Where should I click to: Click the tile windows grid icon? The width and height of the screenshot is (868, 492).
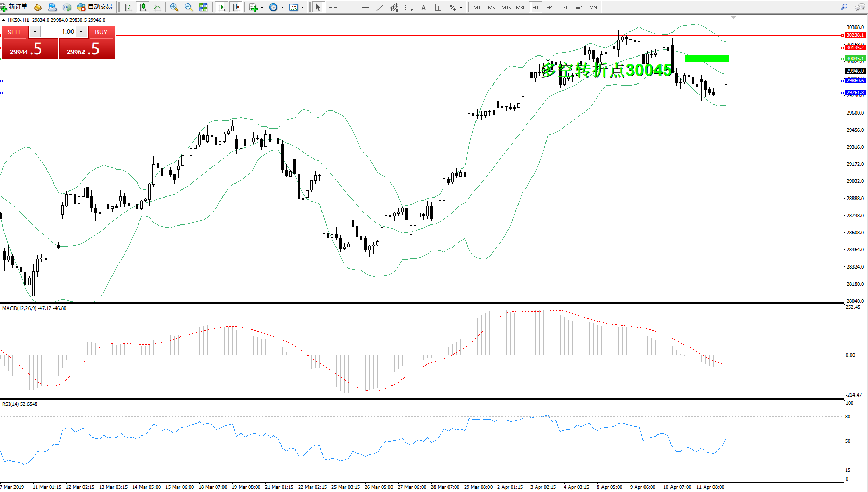(203, 7)
